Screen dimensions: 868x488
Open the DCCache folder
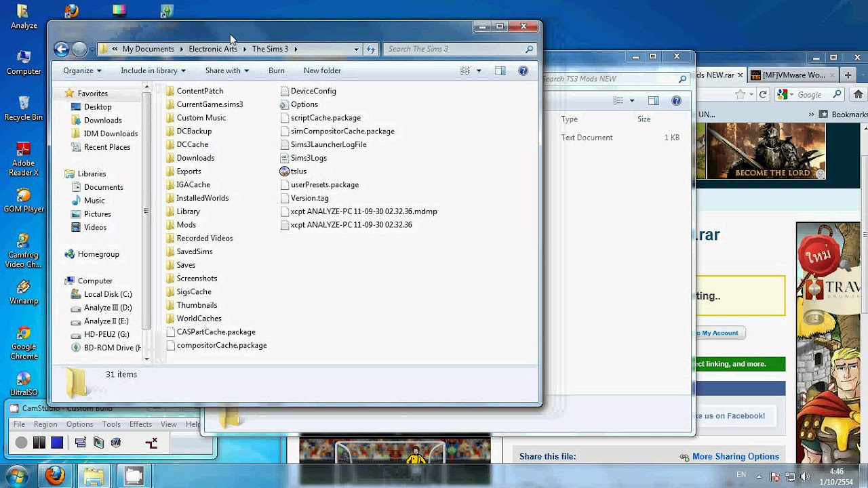pos(186,144)
